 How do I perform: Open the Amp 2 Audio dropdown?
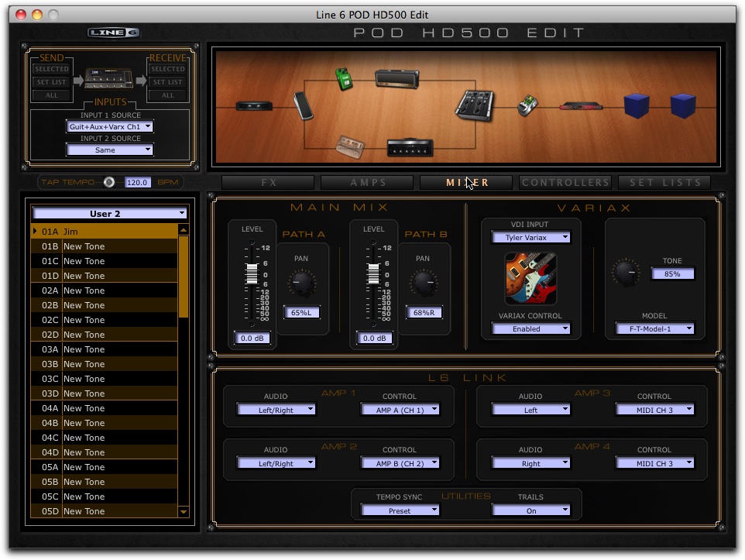pos(276,463)
